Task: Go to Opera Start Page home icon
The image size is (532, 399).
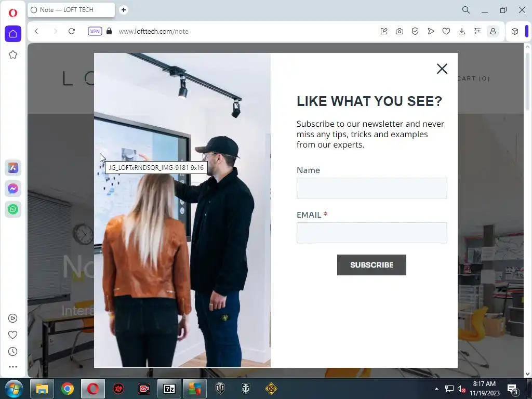Action: pos(13,34)
